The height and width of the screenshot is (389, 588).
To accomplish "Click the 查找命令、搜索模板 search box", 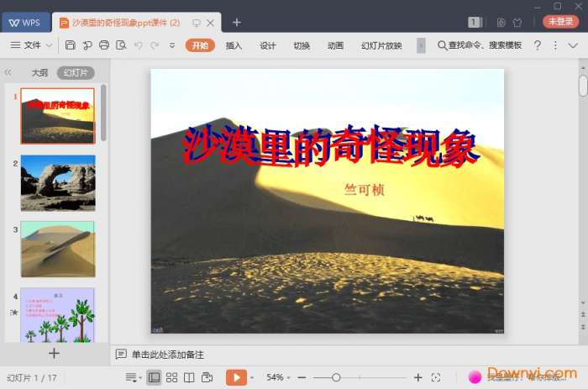I will pyautogui.click(x=480, y=45).
